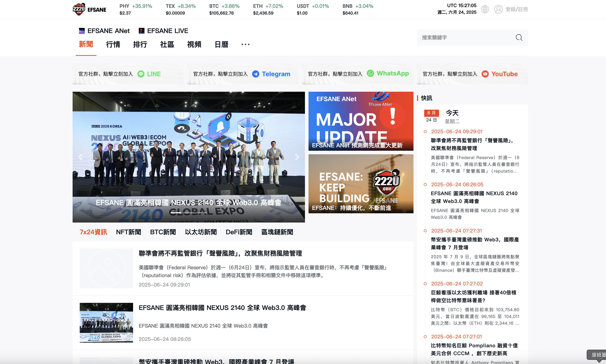Click the carousel previous arrow
This screenshot has height=364, width=606.
80,157
